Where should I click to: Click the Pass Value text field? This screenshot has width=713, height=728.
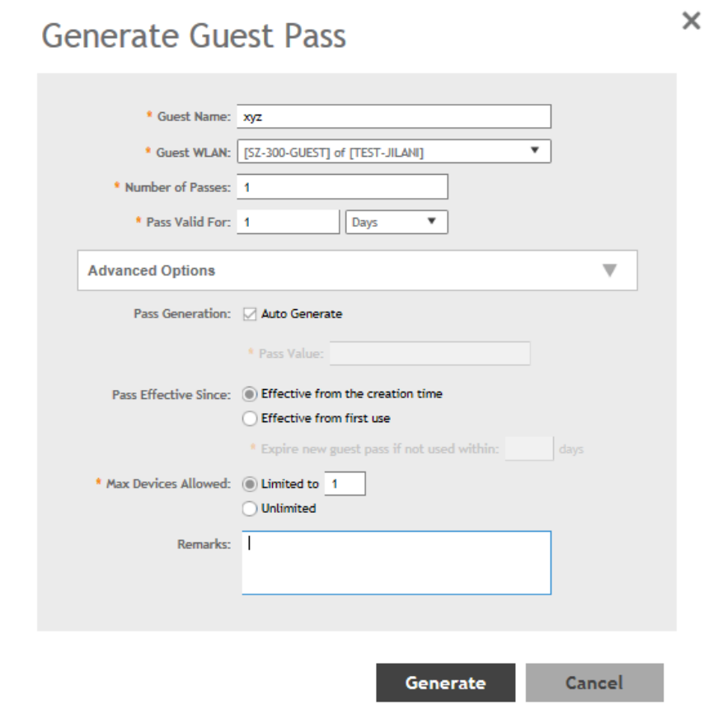(429, 354)
